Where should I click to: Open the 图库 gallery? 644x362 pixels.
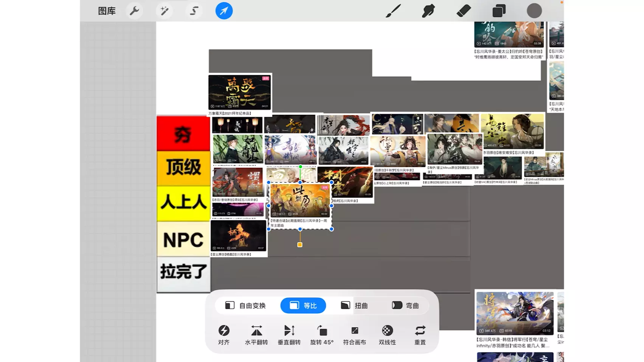point(107,11)
